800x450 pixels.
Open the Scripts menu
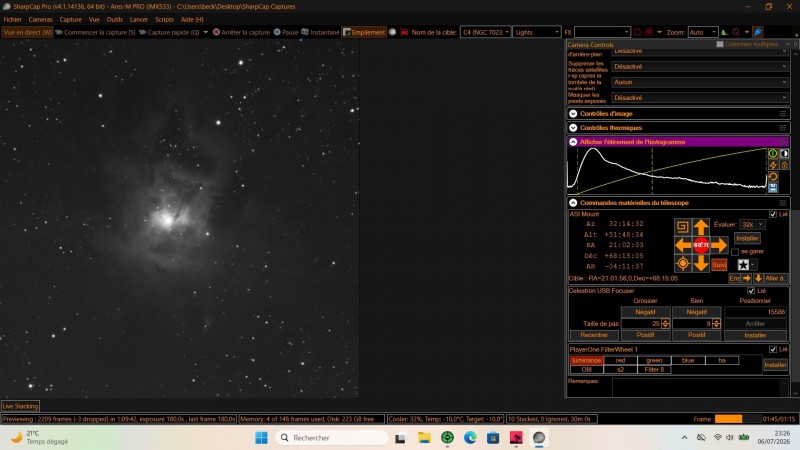click(x=164, y=19)
